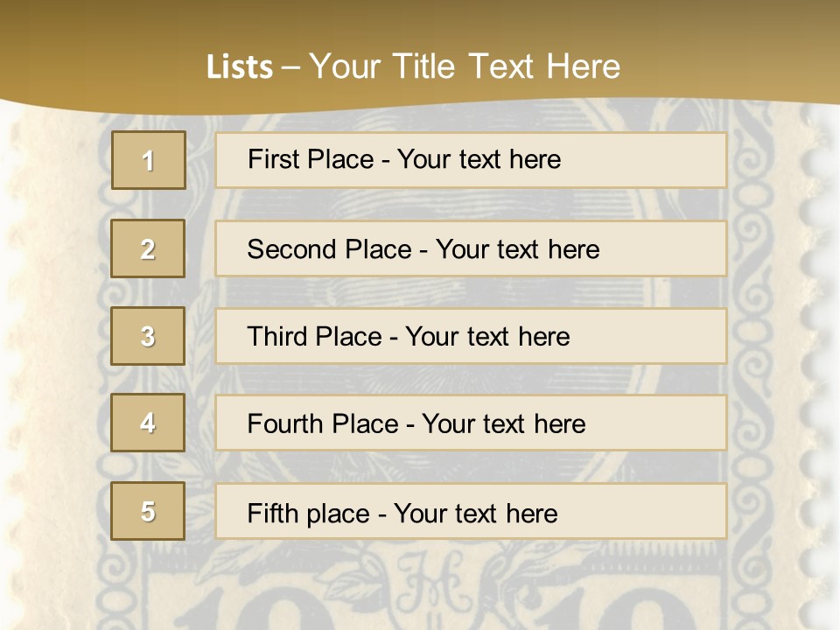Click the number 3 square
The width and height of the screenshot is (840, 630).
tap(148, 336)
